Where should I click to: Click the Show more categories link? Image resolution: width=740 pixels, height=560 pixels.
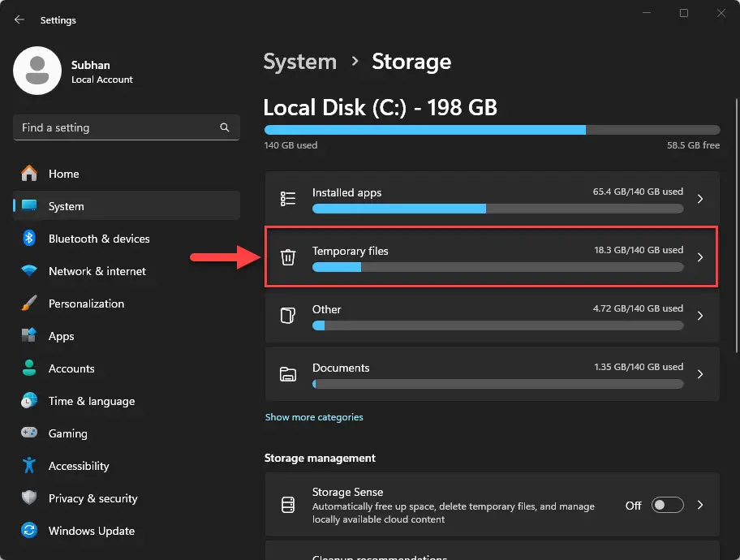[314, 416]
